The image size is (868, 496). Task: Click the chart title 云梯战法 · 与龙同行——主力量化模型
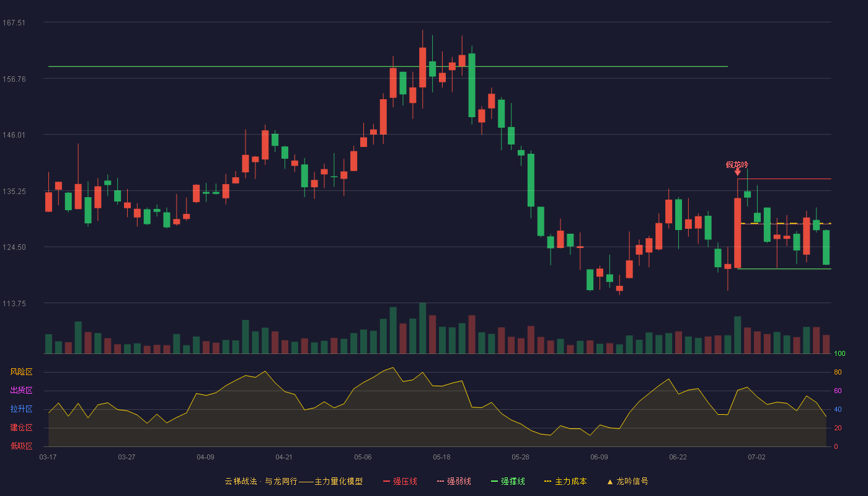point(294,481)
